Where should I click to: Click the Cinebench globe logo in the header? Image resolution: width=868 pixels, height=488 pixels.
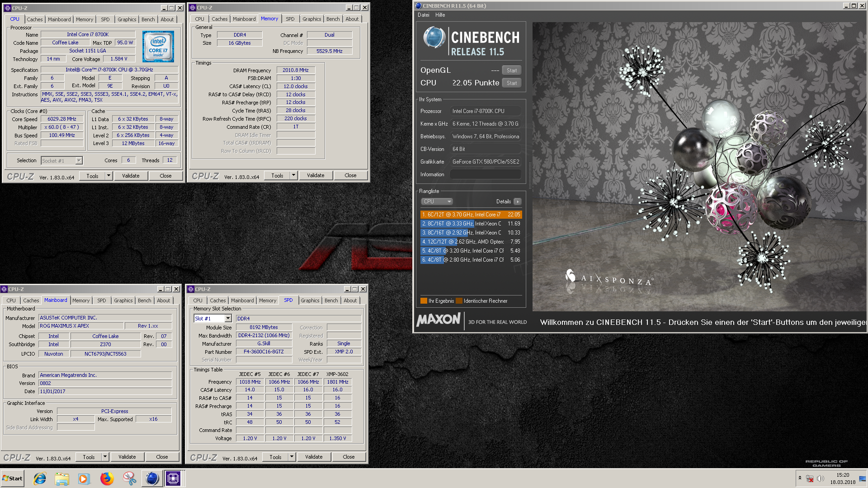[434, 37]
